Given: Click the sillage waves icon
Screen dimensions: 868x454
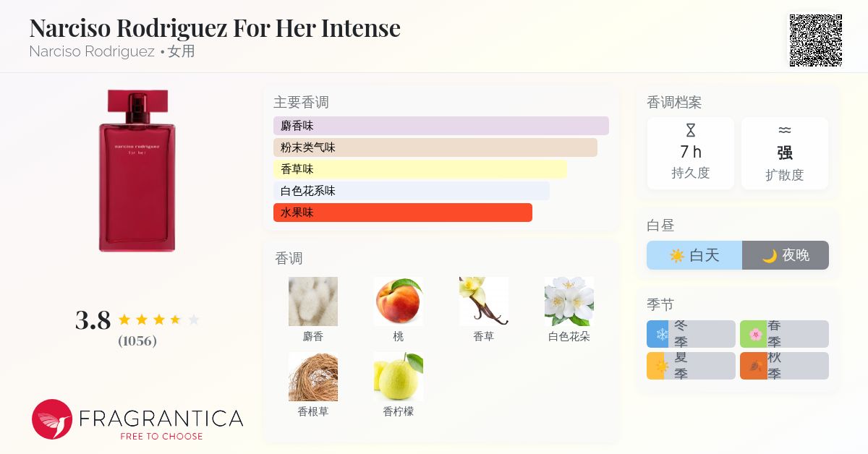Looking at the screenshot, I should point(785,131).
